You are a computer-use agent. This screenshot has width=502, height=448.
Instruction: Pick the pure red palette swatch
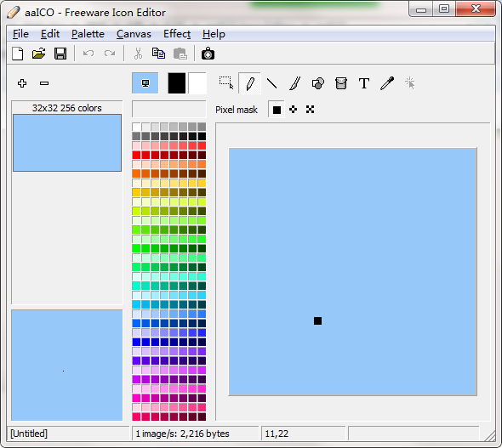pyautogui.click(x=136, y=155)
